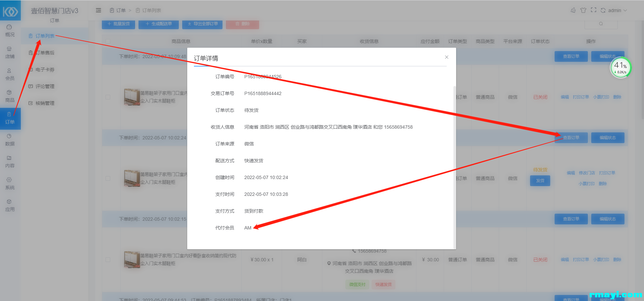Click 删除 link in the 待发货 row
This screenshot has height=301, width=644.
click(603, 184)
